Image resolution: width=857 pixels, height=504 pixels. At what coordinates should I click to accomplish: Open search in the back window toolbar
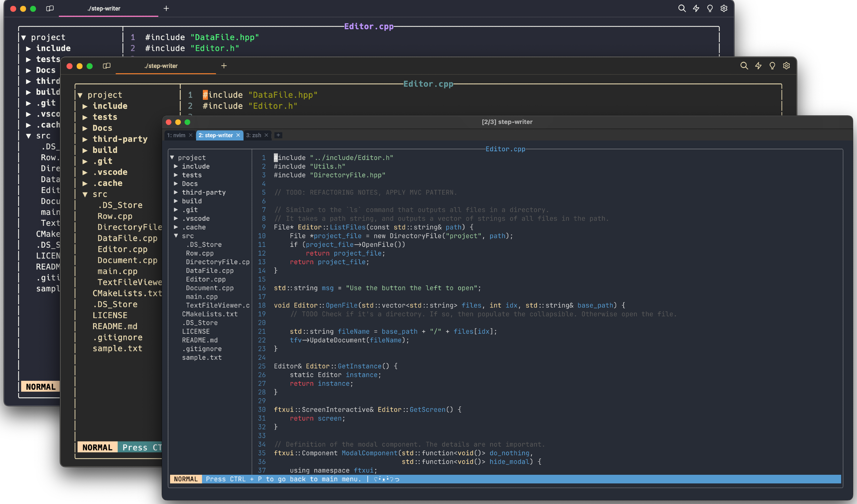tap(681, 8)
